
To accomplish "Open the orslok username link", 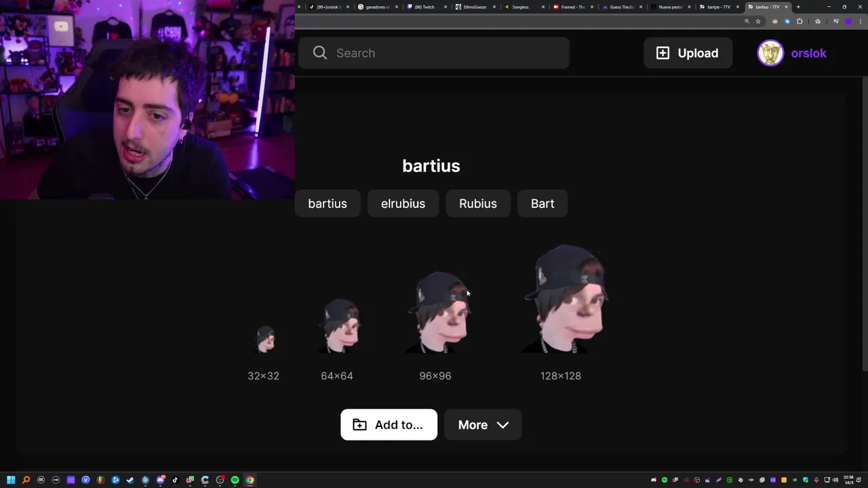I will [x=808, y=53].
